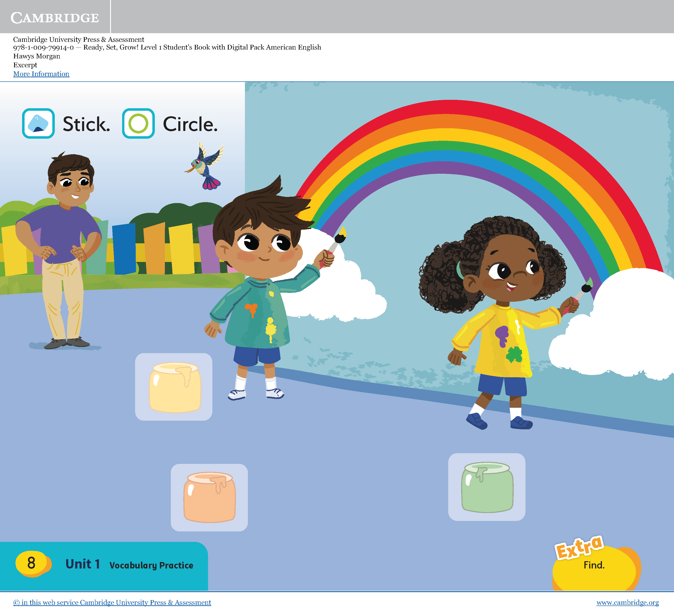Click the Cambridge University Press copyright link
The height and width of the screenshot is (616, 674).
[x=112, y=602]
